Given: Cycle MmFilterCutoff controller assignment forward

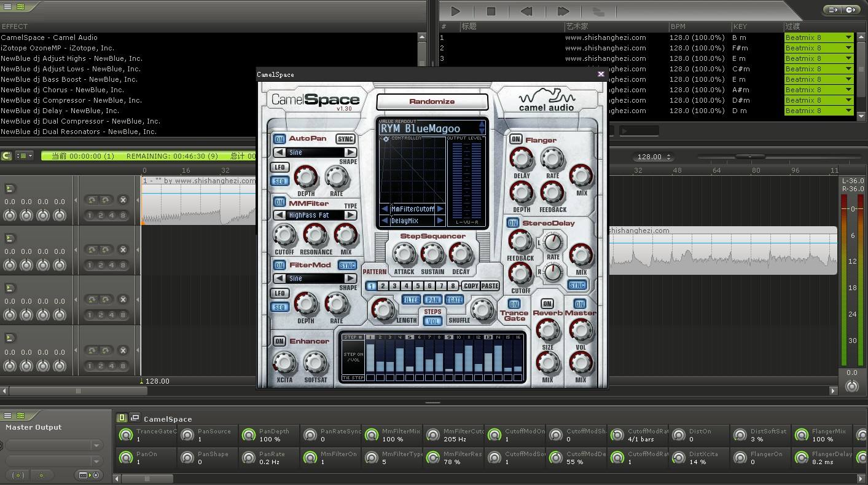Looking at the screenshot, I should [440, 209].
